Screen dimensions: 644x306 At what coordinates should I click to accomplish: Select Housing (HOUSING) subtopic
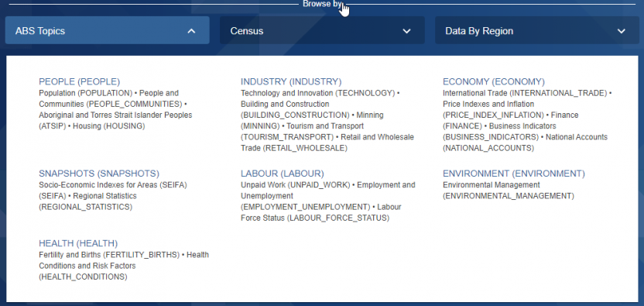pos(109,126)
